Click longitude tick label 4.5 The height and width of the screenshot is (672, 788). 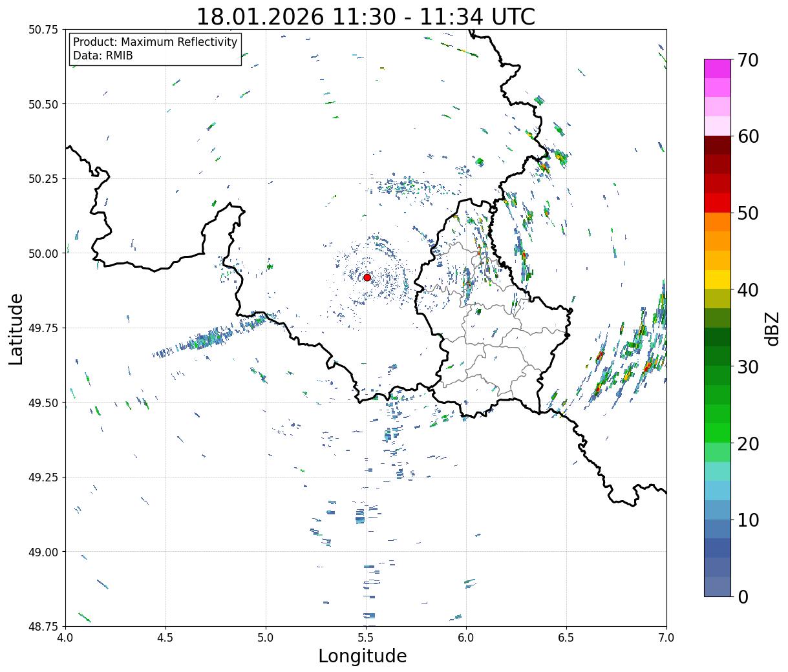point(165,638)
